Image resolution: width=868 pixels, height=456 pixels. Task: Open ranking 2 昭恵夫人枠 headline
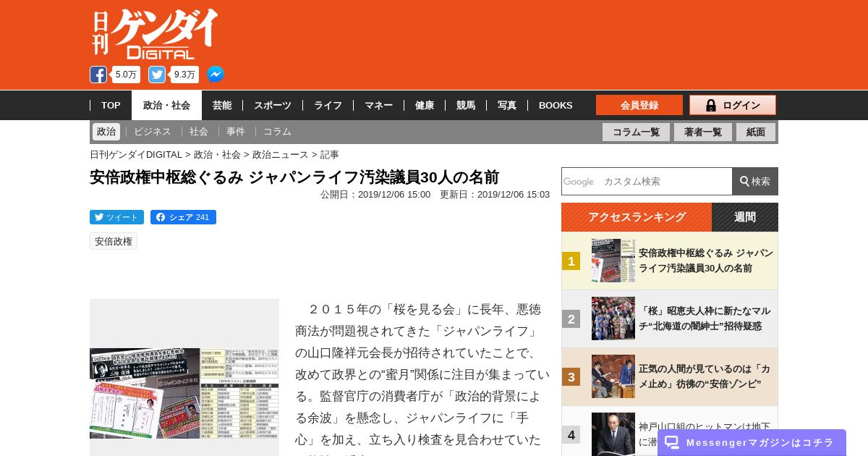tap(705, 318)
